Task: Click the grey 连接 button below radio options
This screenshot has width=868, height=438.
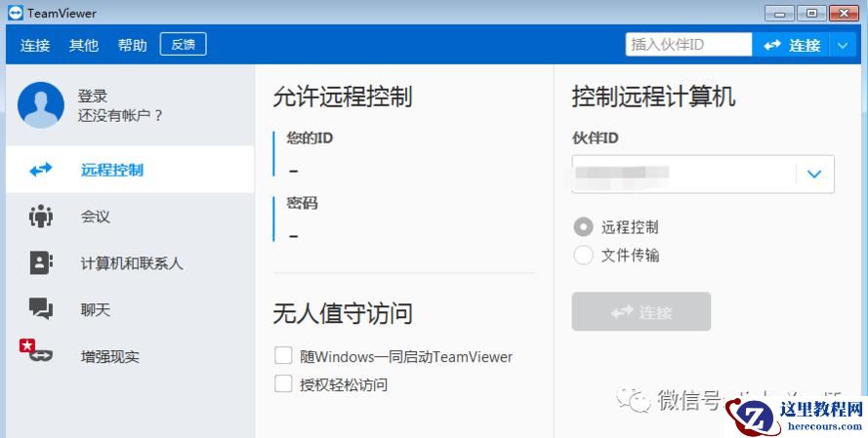Action: [641, 312]
